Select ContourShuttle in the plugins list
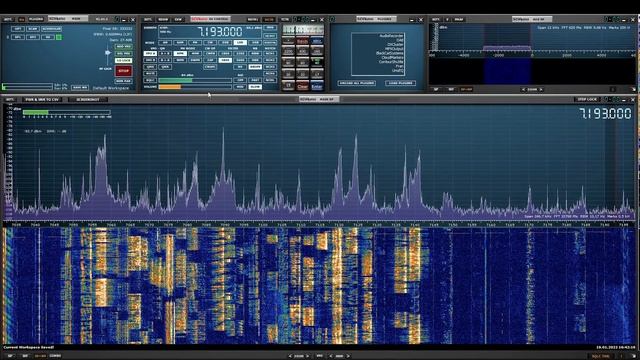 [391, 62]
